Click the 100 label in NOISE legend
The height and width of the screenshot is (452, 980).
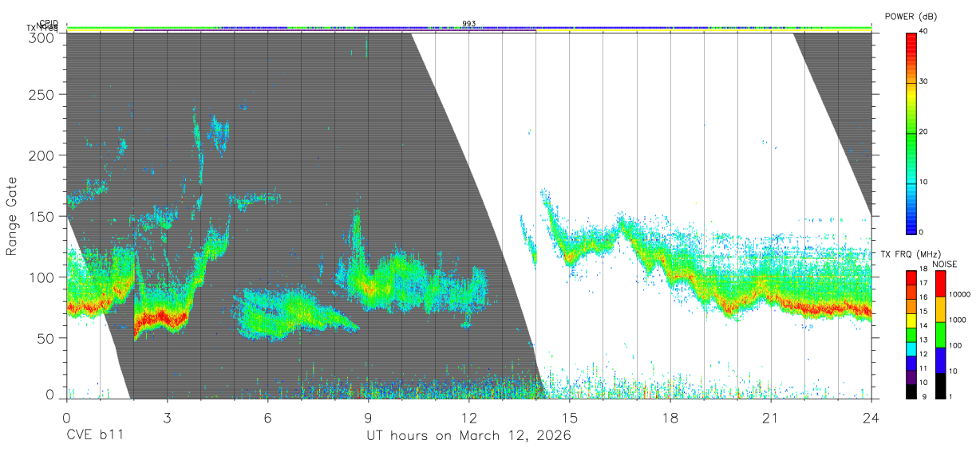(954, 345)
